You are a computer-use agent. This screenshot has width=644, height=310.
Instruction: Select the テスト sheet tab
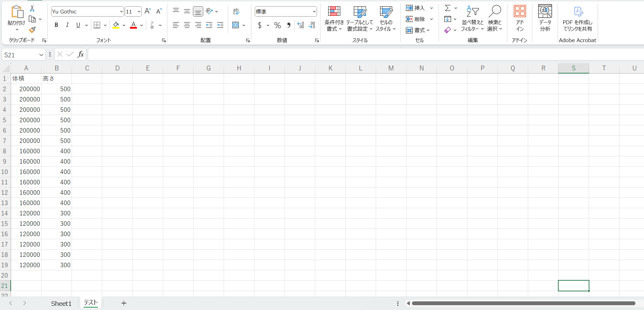[91, 303]
